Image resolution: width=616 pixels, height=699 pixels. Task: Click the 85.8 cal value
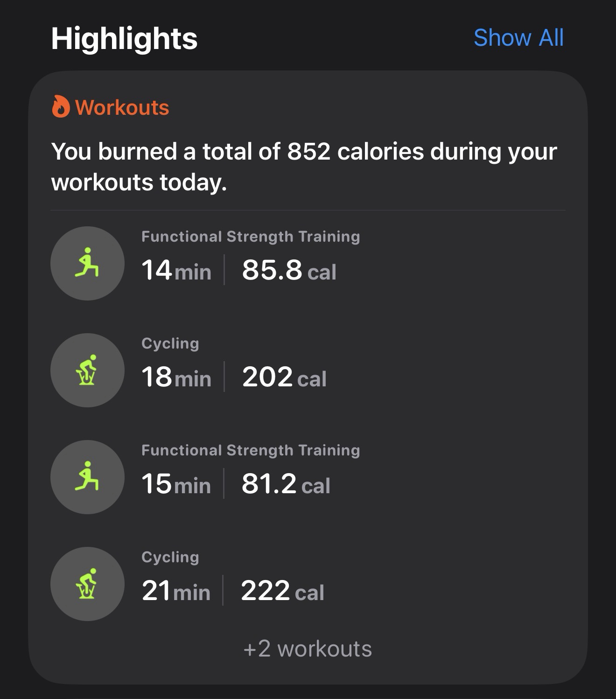point(289,270)
